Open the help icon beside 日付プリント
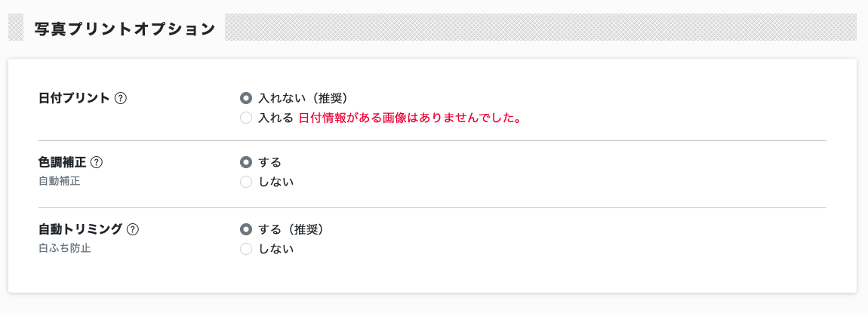The width and height of the screenshot is (868, 313). [121, 98]
